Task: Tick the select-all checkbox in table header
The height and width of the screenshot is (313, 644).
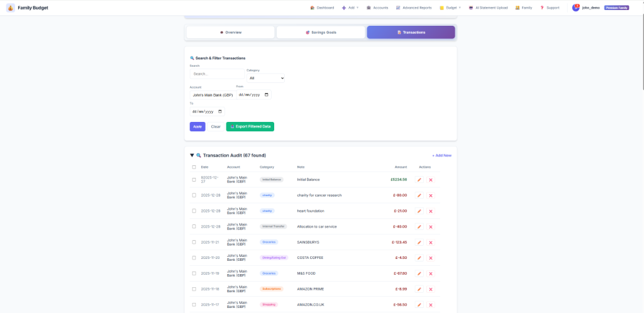Action: click(x=194, y=167)
